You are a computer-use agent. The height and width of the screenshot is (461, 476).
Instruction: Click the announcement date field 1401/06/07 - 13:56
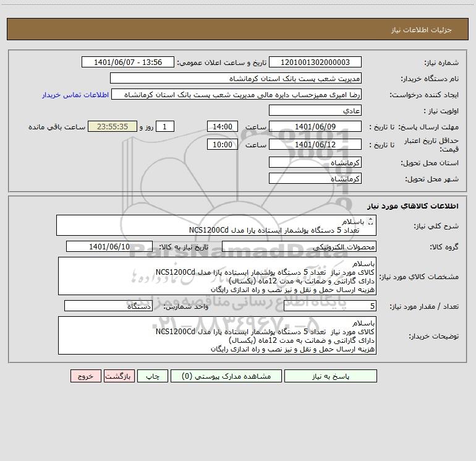point(128,62)
